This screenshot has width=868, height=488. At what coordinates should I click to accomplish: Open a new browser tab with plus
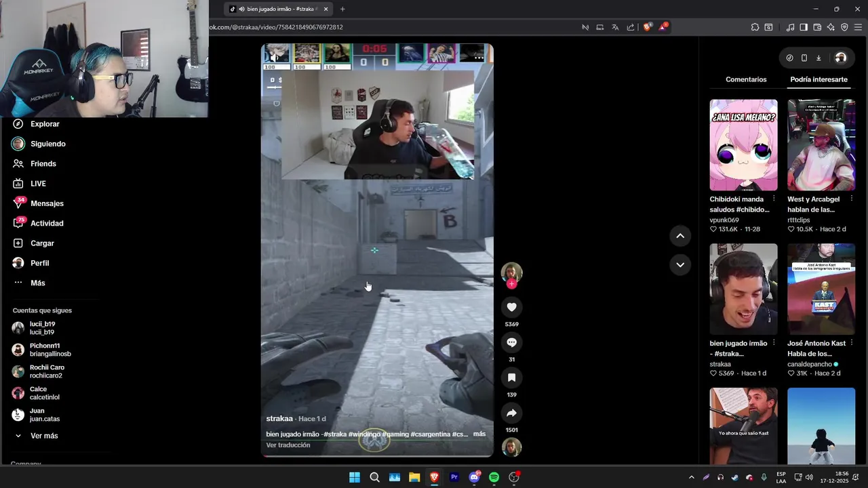[342, 9]
